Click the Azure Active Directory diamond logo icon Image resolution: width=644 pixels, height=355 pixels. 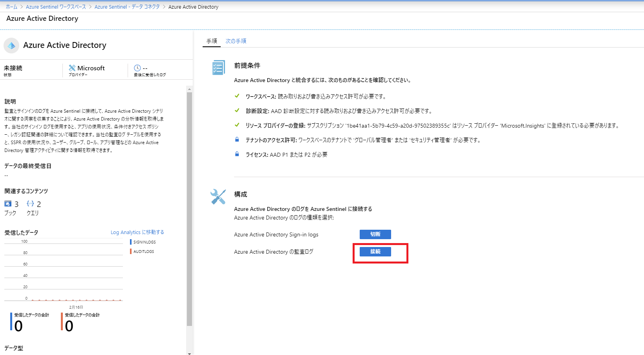[11, 46]
